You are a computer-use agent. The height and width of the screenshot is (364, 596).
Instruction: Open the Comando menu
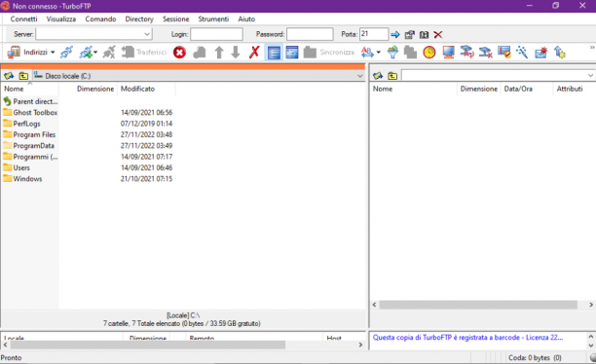(x=100, y=19)
